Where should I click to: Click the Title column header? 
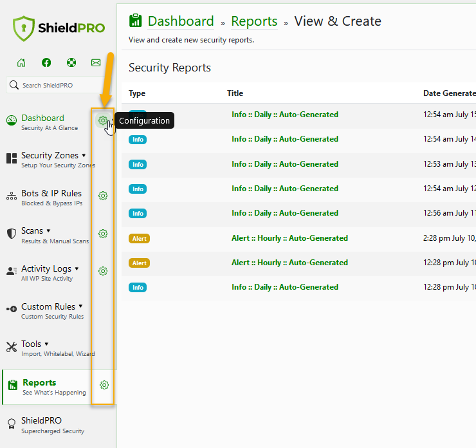[235, 93]
